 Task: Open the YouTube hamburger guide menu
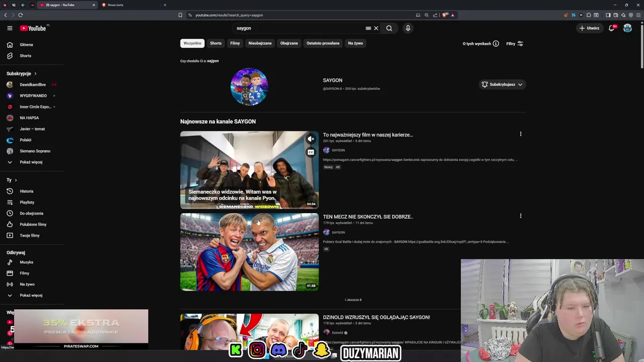tap(10, 28)
